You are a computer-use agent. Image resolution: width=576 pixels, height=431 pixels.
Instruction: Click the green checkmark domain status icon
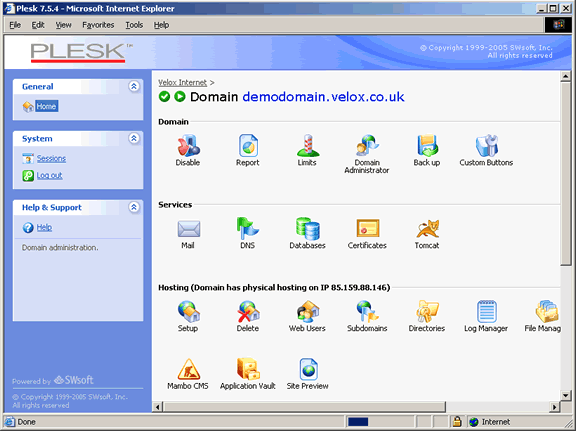click(x=164, y=97)
